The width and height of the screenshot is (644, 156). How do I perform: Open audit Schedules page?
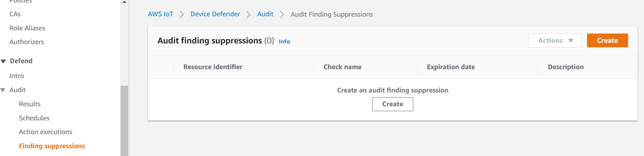pyautogui.click(x=34, y=118)
